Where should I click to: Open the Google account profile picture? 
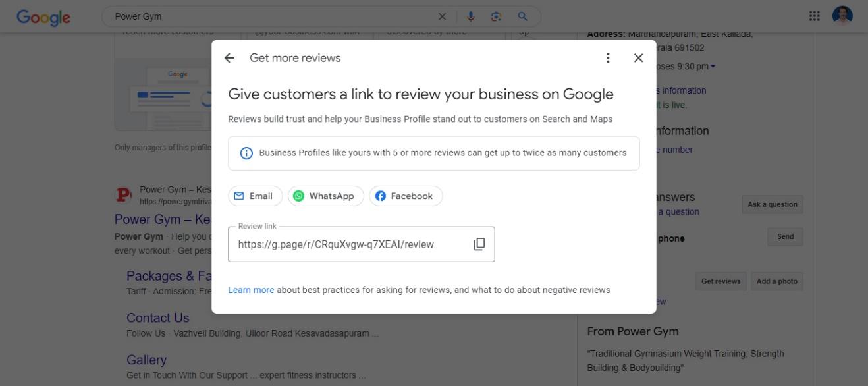pos(842,16)
